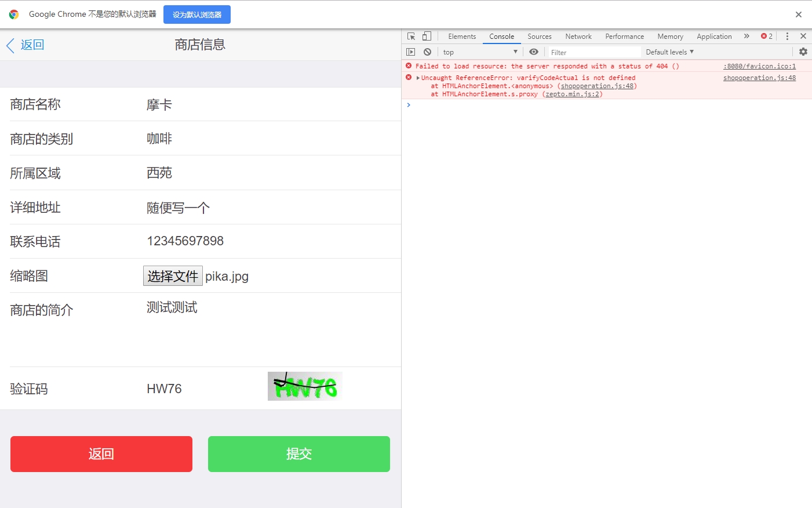812x508 pixels.
Task: Open the favicon.ico:1 source link
Action: pos(759,66)
